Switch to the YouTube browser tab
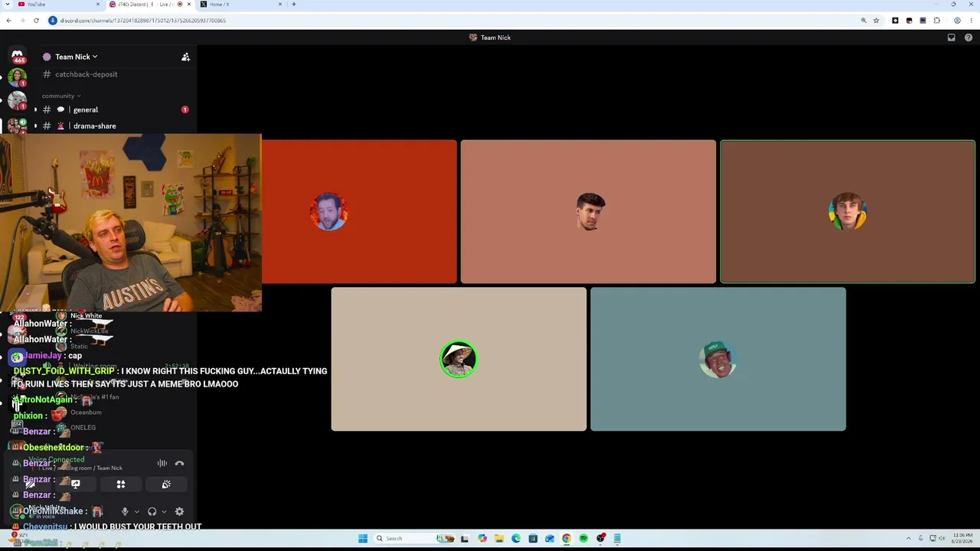Viewport: 980px width, 551px height. 60,5
